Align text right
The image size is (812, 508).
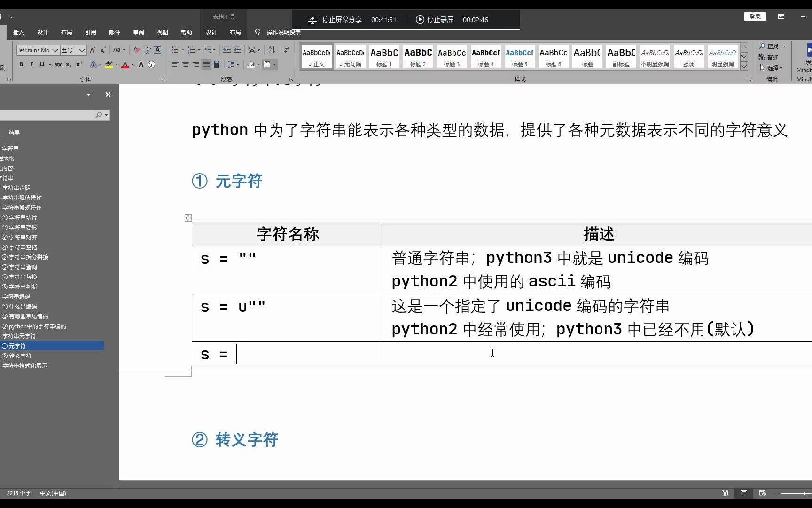click(196, 64)
